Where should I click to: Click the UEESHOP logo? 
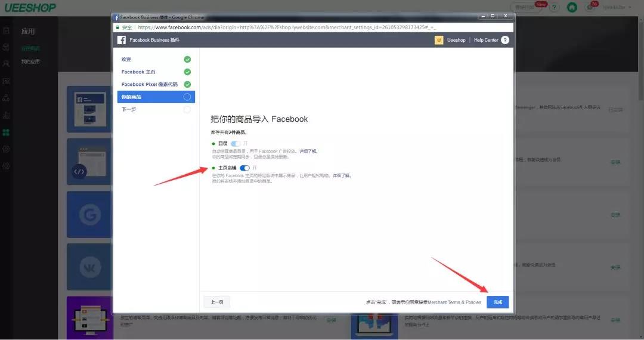pyautogui.click(x=30, y=7)
